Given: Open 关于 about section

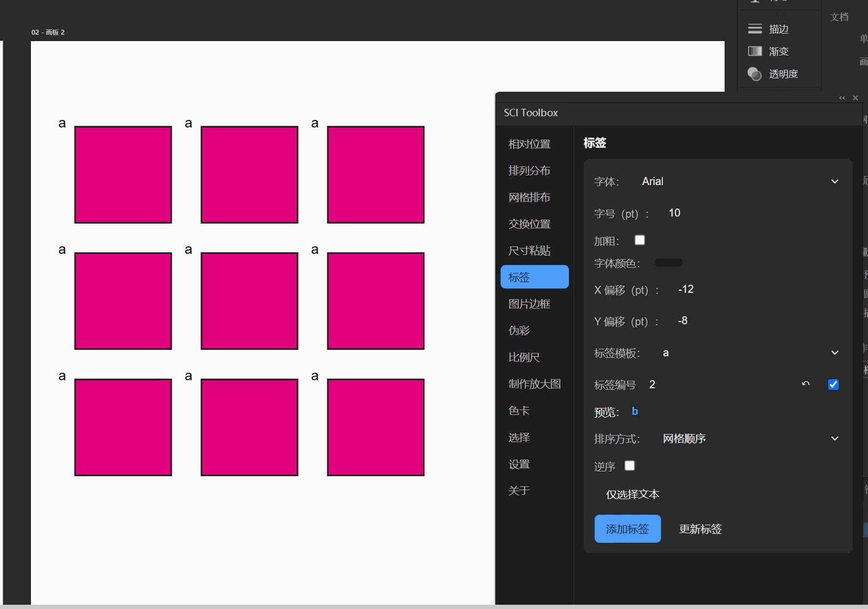Looking at the screenshot, I should (535, 491).
